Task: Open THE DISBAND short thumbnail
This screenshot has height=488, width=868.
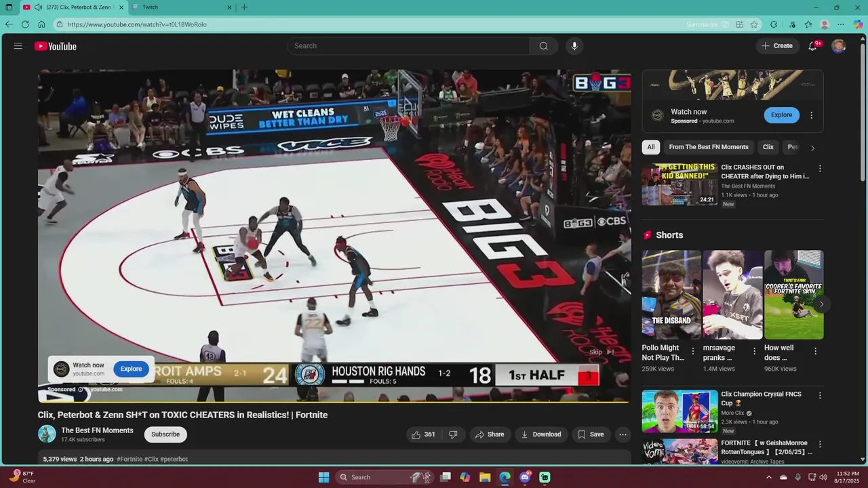Action: coord(671,295)
